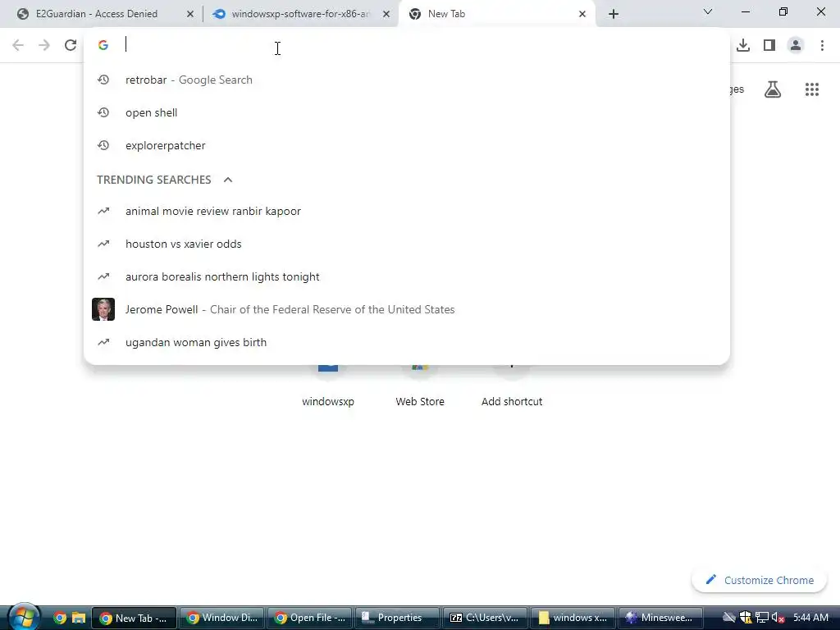Image resolution: width=840 pixels, height=630 pixels.
Task: Click the security shield tray icon
Action: point(745,618)
